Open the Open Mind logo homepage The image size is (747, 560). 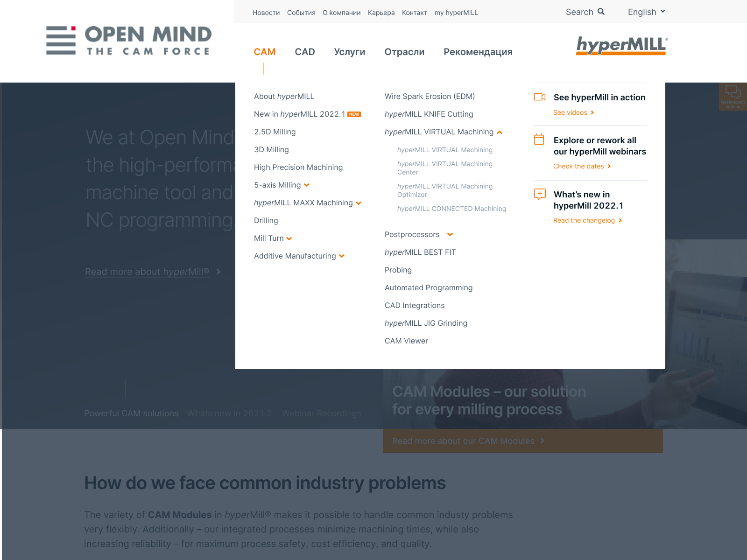coord(129,41)
